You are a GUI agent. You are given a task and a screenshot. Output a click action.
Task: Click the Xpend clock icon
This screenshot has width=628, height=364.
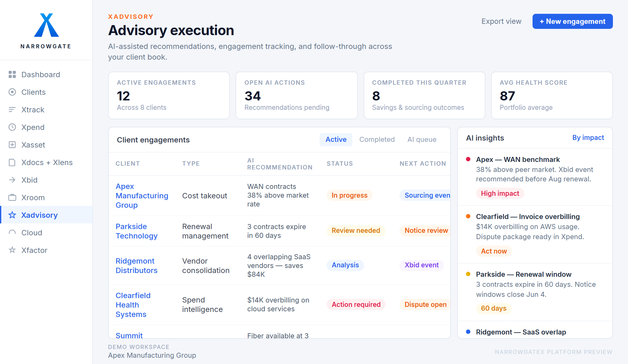click(12, 127)
